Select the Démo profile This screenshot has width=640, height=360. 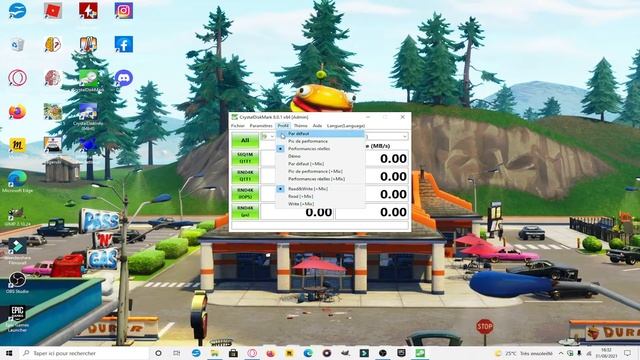pos(320,156)
